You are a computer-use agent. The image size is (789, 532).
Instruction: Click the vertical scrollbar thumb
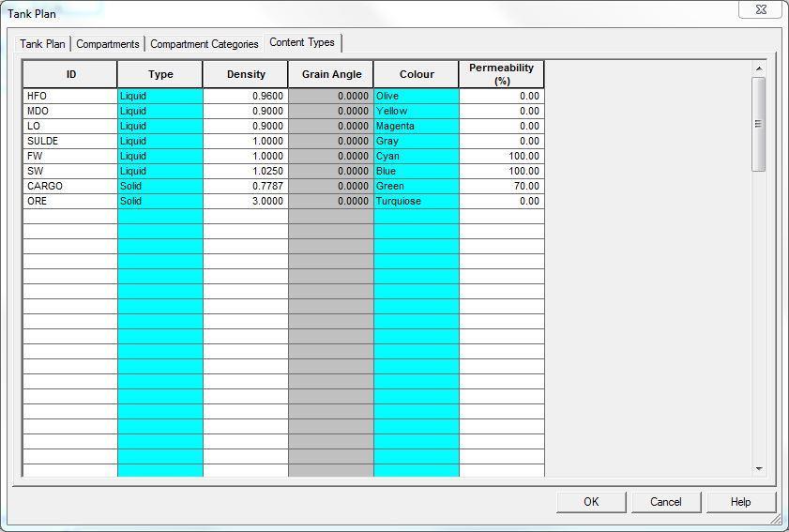(x=759, y=124)
